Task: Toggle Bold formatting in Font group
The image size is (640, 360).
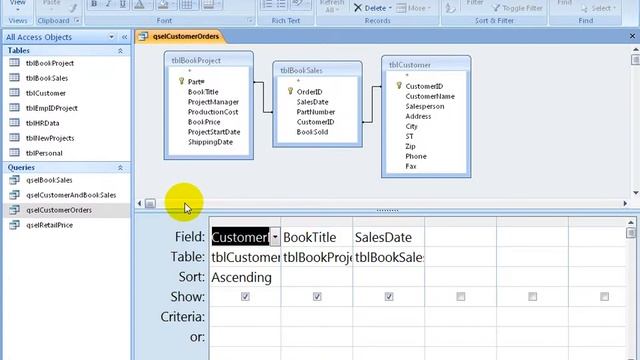Action: [x=94, y=4]
